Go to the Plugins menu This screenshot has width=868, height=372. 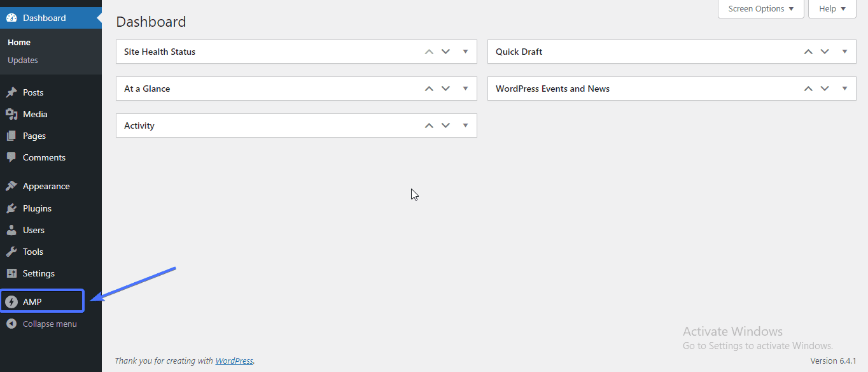point(51,208)
